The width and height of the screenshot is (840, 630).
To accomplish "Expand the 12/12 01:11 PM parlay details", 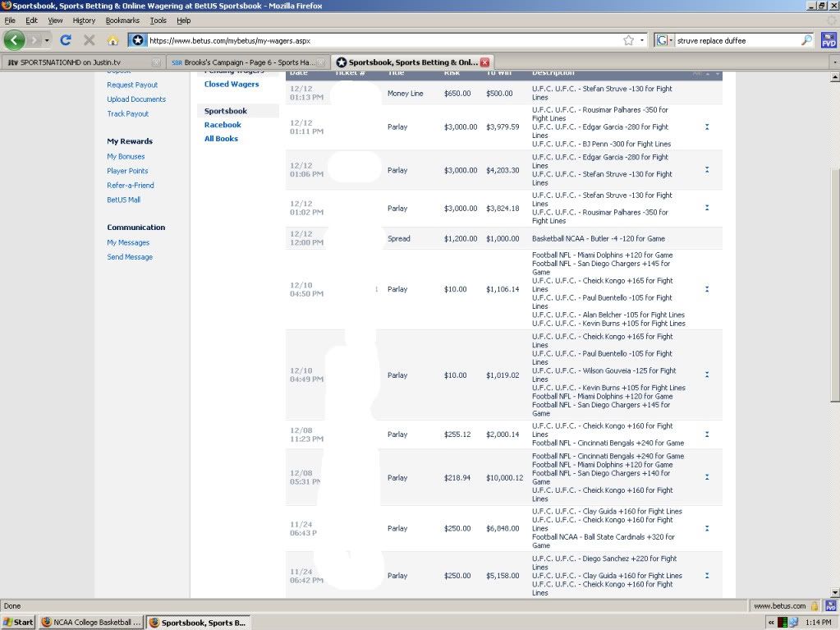I will 707,127.
